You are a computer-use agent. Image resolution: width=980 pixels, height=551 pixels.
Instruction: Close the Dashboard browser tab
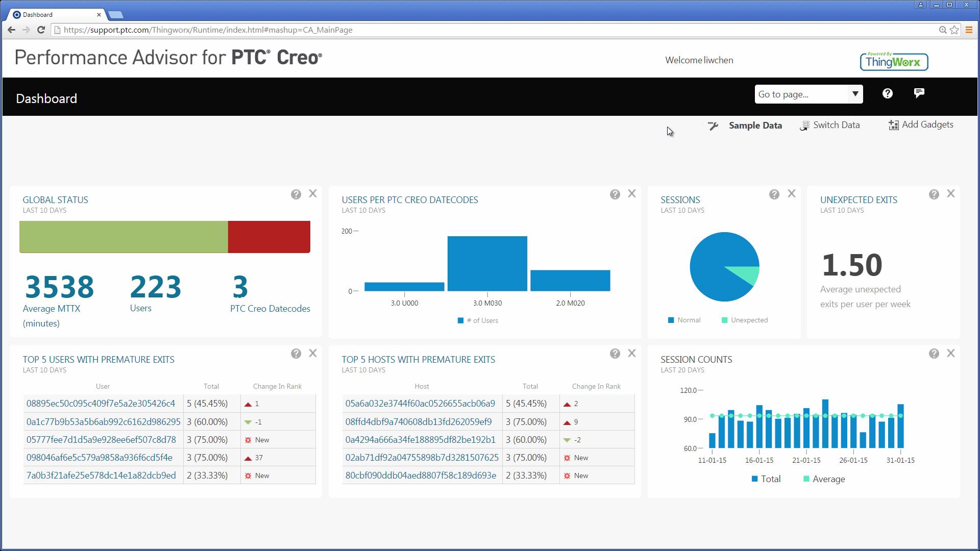[99, 15]
